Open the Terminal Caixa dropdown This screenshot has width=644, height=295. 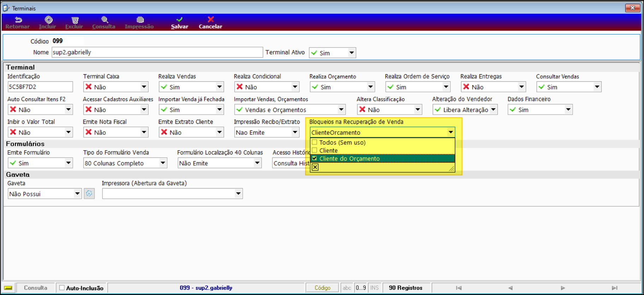click(x=144, y=87)
